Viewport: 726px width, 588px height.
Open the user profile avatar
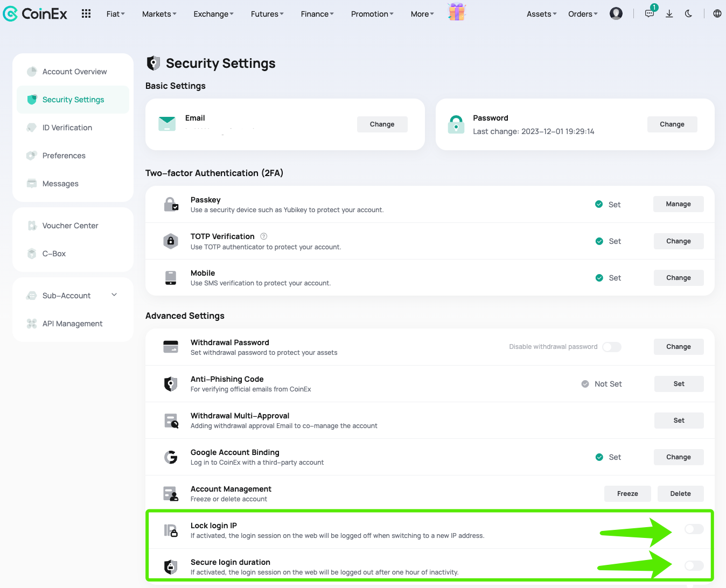point(616,13)
